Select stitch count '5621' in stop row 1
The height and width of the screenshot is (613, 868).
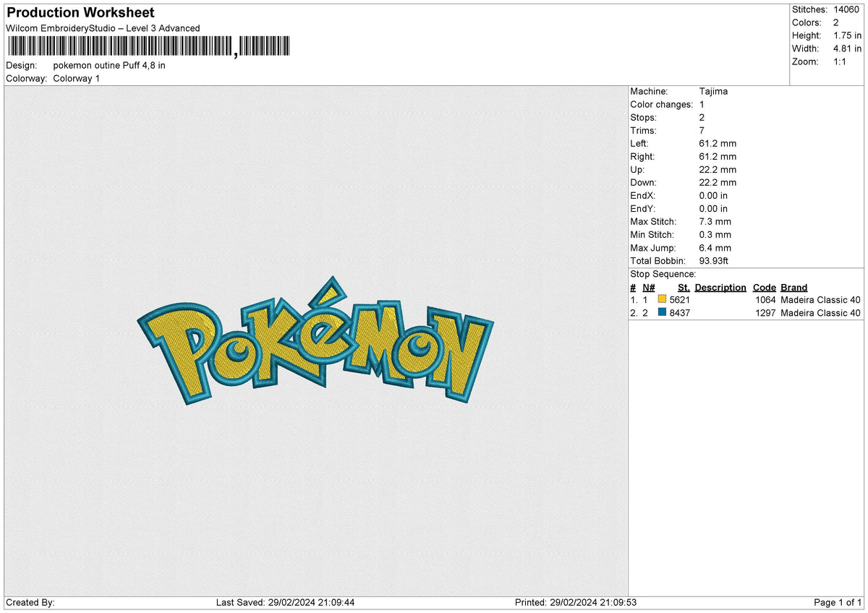pos(680,300)
